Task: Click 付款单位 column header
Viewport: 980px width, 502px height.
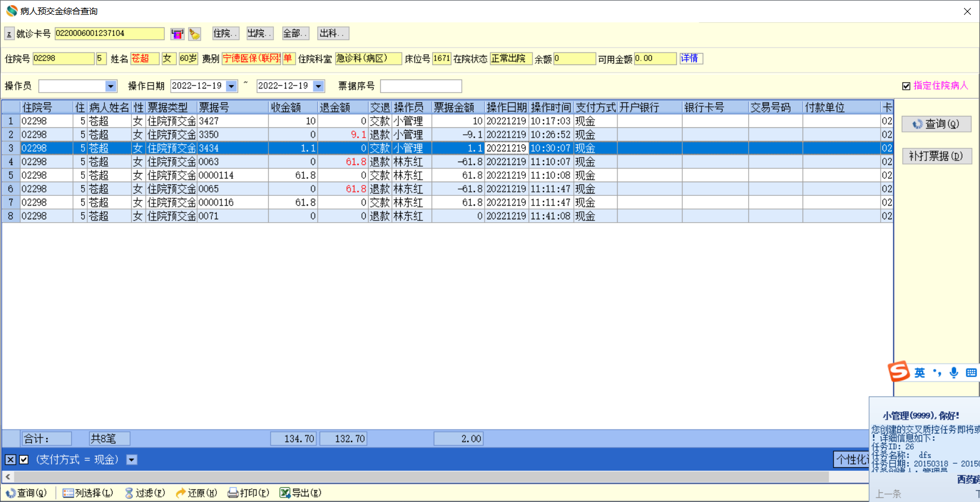Action: tap(841, 107)
